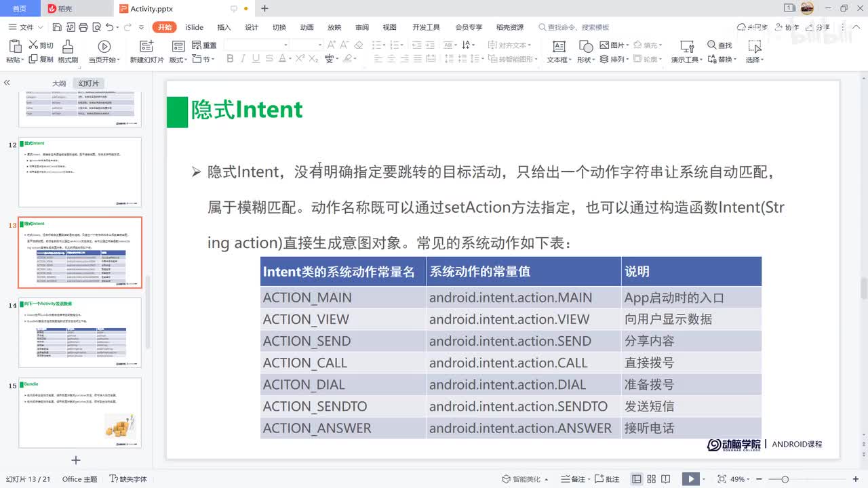Click the Reset (重置) layout icon
Image resolution: width=868 pixels, height=488 pixels.
tap(197, 45)
